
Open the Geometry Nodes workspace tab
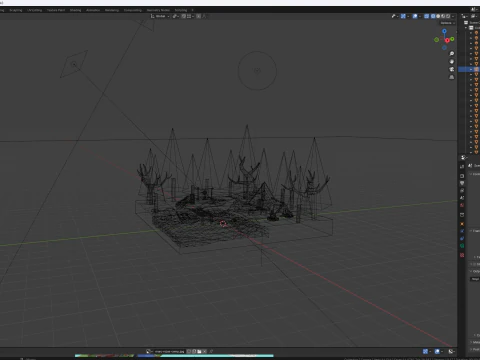click(158, 10)
